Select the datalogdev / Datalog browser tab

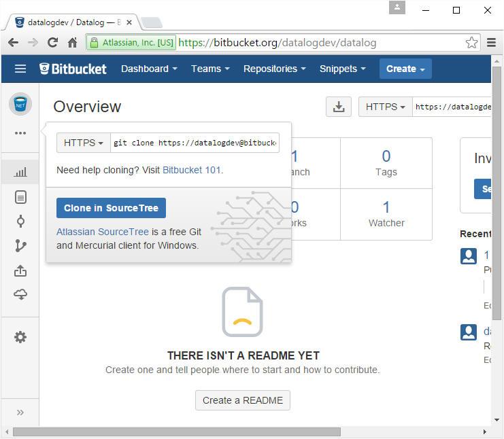pyautogui.click(x=73, y=22)
